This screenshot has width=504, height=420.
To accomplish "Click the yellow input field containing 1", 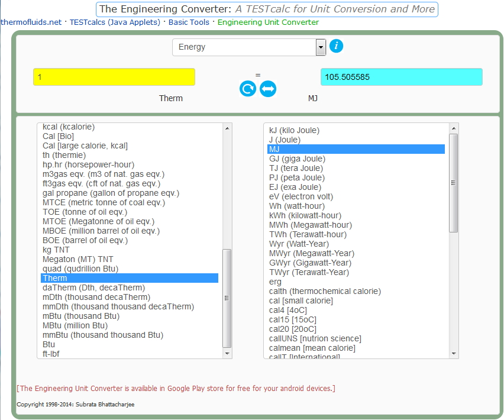I will point(114,76).
